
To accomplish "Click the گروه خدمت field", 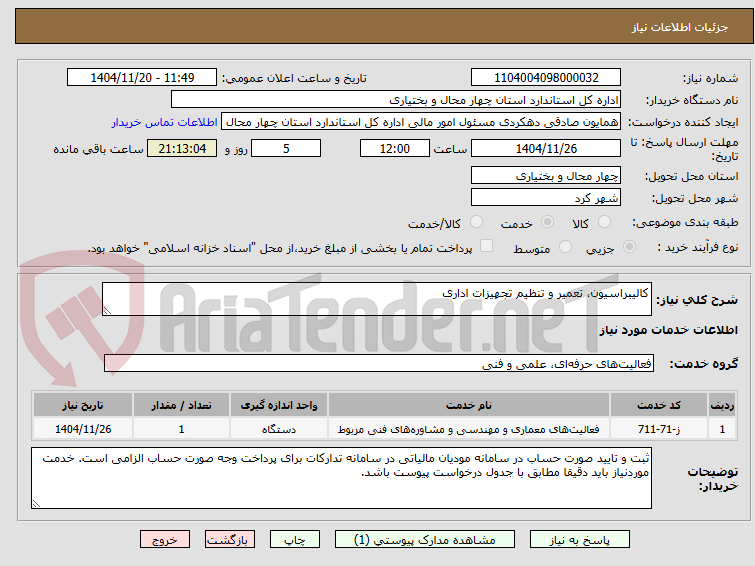I will [x=379, y=363].
